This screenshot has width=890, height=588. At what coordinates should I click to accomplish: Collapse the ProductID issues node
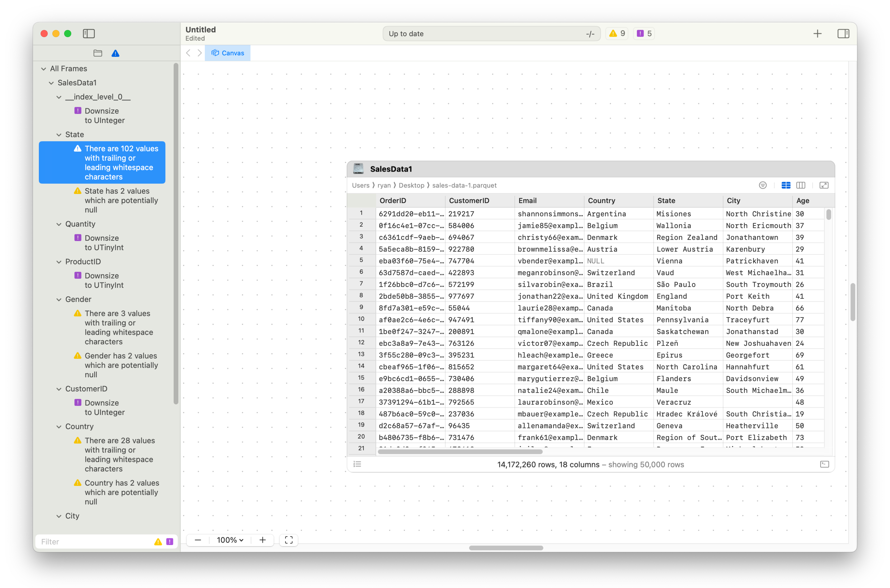(x=59, y=262)
